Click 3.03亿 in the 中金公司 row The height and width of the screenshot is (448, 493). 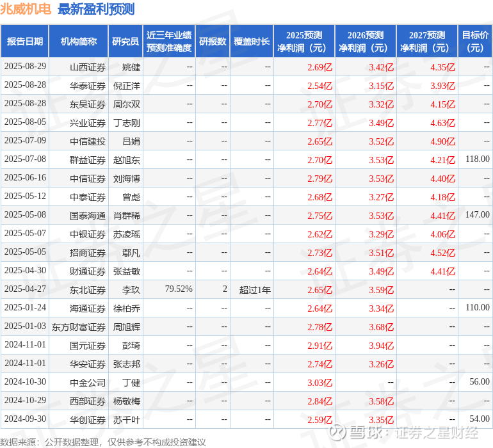[319, 382]
